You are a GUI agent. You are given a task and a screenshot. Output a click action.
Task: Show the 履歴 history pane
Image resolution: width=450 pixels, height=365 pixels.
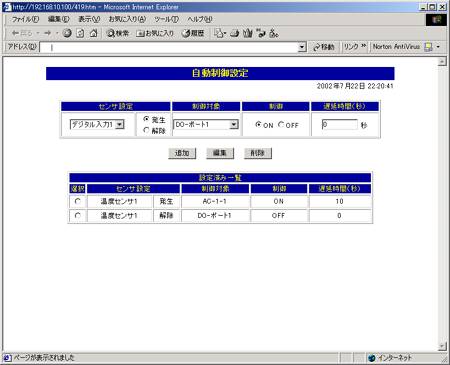[193, 33]
